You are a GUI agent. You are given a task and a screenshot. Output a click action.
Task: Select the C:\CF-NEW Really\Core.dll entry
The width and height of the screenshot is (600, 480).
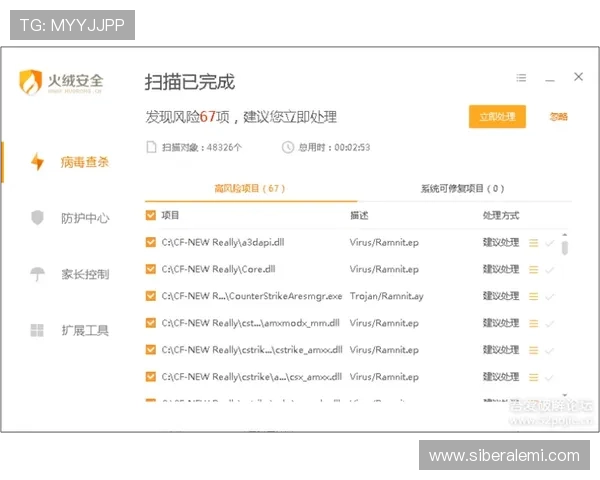click(218, 269)
